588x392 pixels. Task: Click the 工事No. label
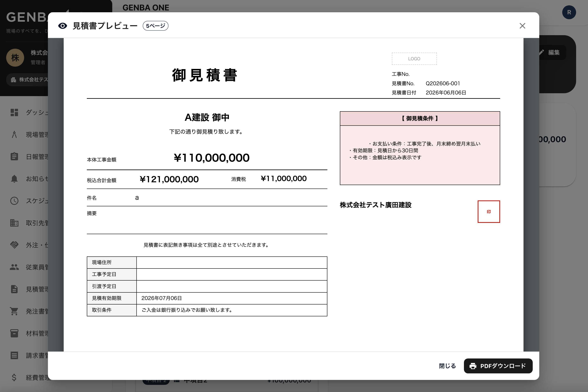point(400,74)
